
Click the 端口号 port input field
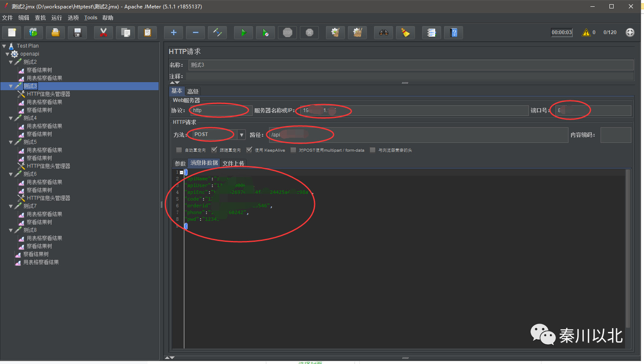pyautogui.click(x=593, y=110)
